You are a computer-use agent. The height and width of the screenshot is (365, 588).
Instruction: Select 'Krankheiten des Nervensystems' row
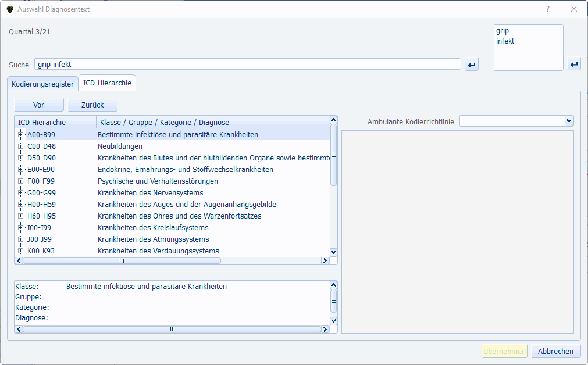pyautogui.click(x=151, y=192)
